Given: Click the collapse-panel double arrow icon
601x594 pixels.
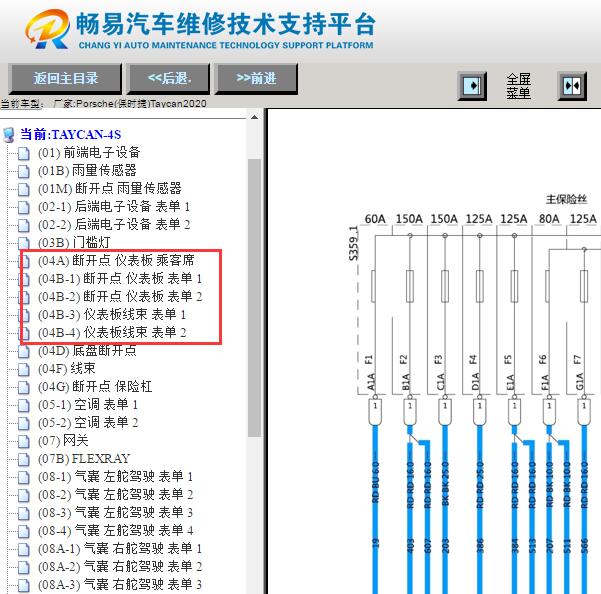Looking at the screenshot, I should point(572,86).
